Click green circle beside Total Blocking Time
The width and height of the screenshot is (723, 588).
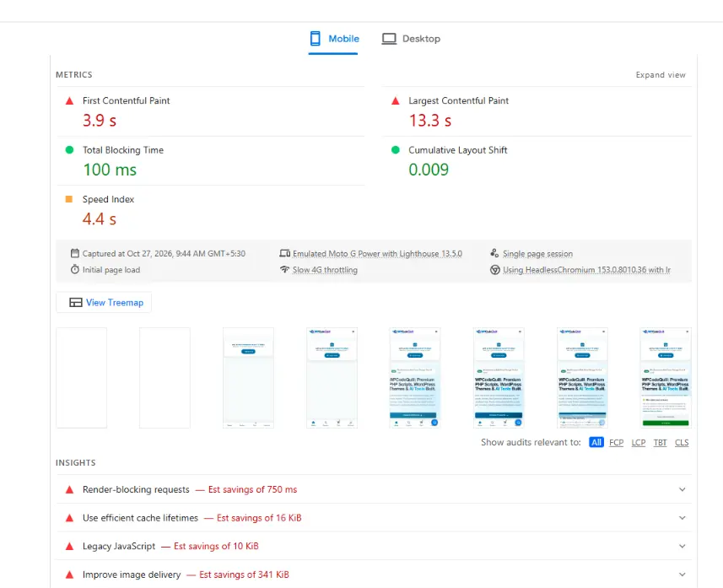pos(70,150)
